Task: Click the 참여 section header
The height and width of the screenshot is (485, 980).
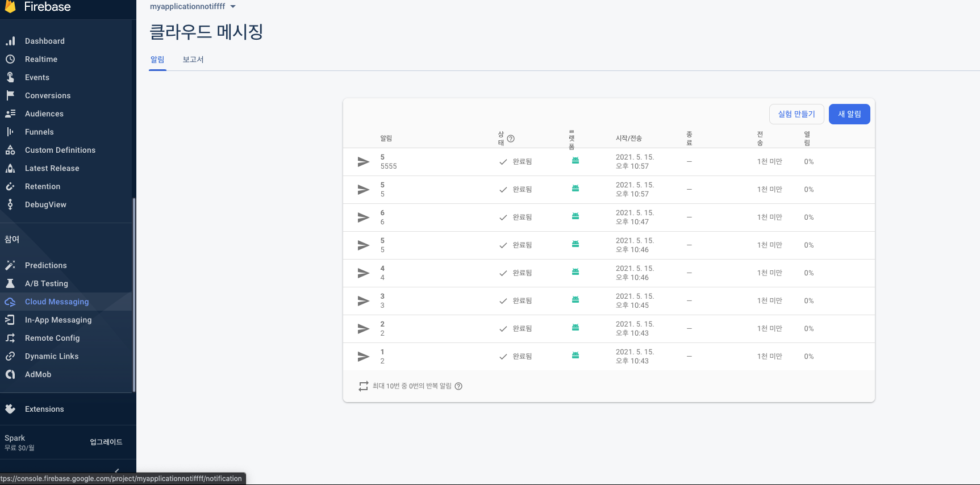Action: [x=12, y=239]
